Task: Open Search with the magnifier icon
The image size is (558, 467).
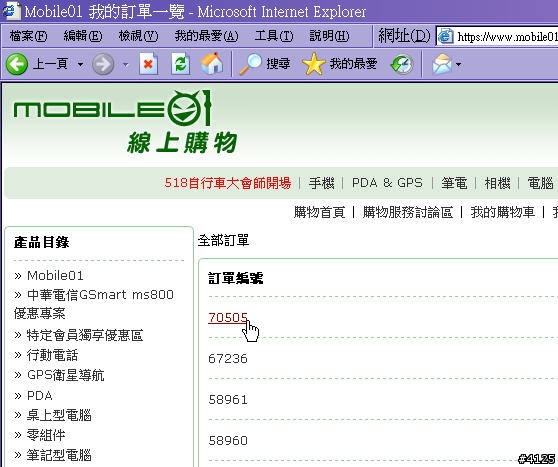Action: point(250,64)
